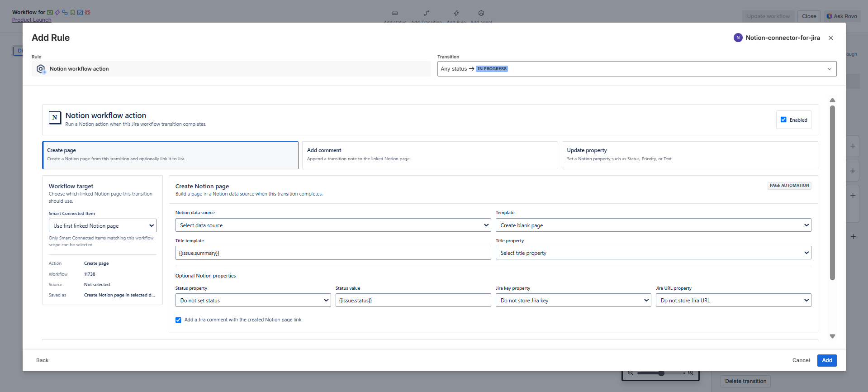Click the scroll down arrow of dialog scrollbar

(x=832, y=336)
